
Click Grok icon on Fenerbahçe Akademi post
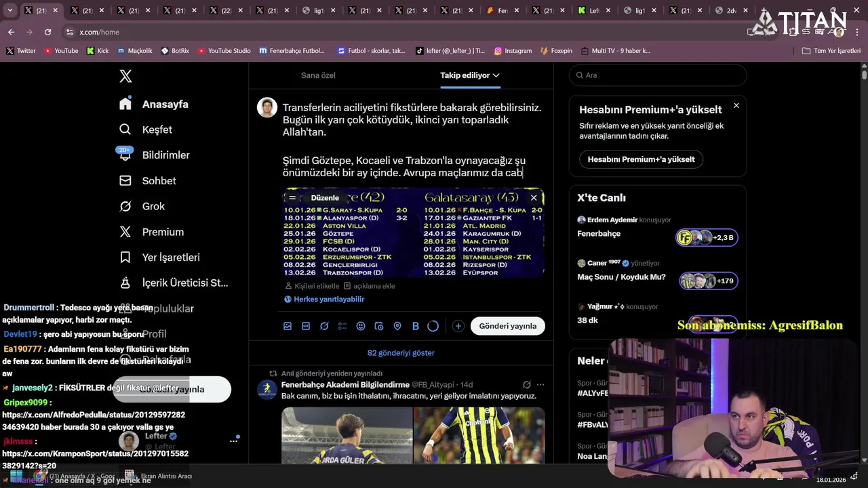[x=526, y=384]
